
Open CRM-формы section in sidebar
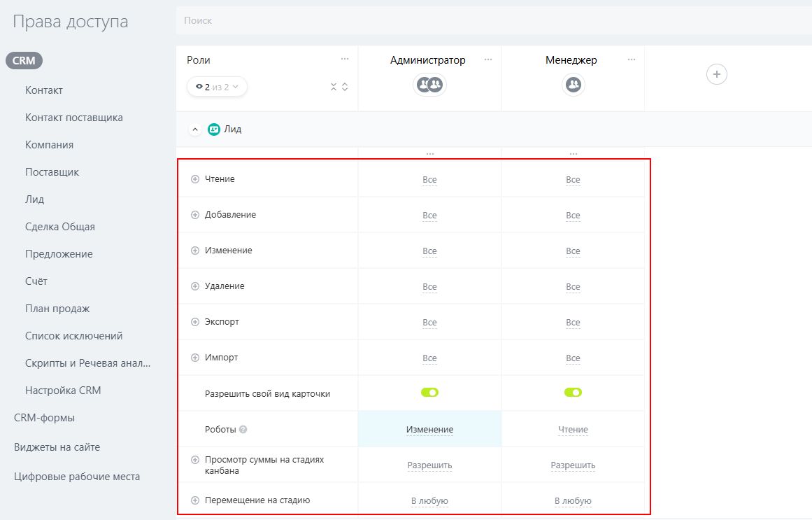coord(44,418)
